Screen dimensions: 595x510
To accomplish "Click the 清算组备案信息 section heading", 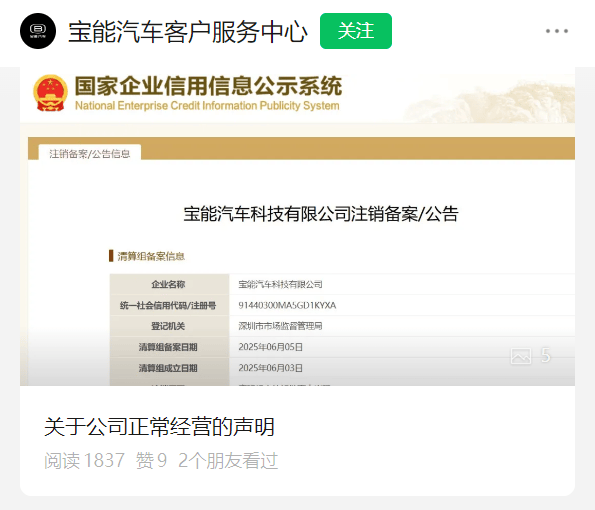I will 151,256.
